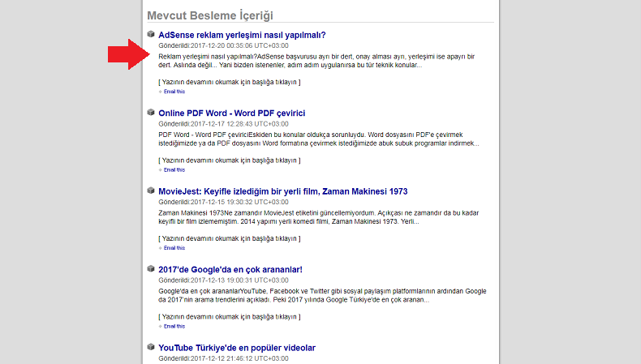Click Email this under Online PDF Word post
The image size is (641, 364).
click(174, 170)
